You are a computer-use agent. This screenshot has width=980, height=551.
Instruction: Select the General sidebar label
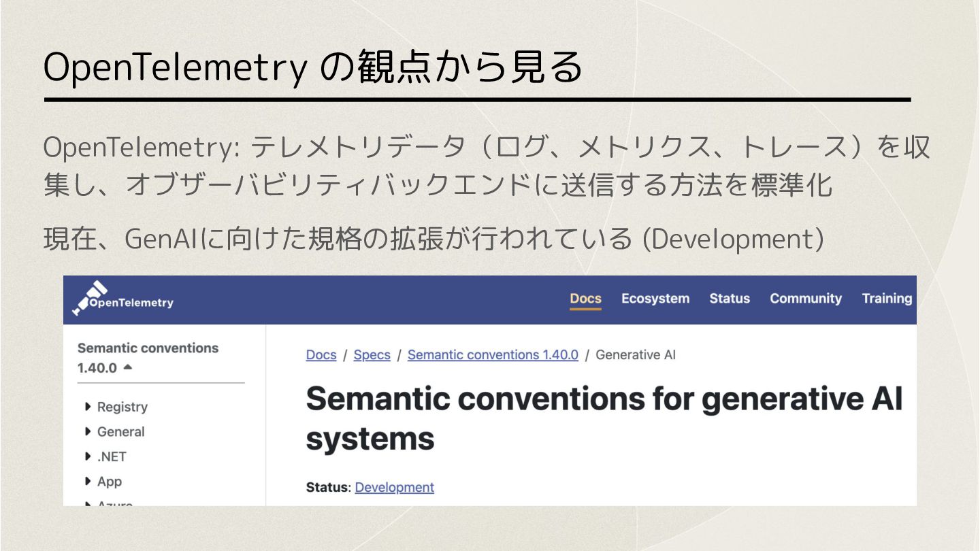click(121, 431)
